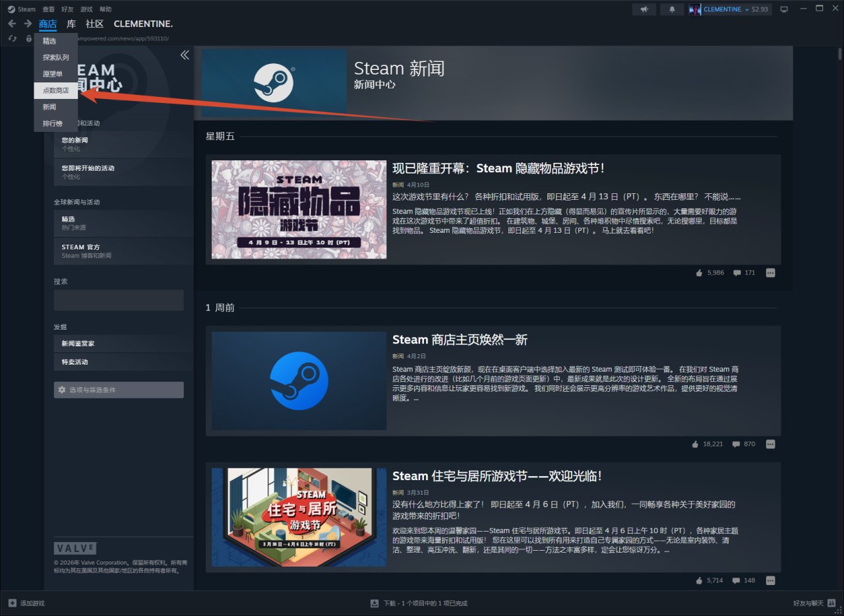Click the blue Steam logo article thumbnail
Image resolution: width=844 pixels, height=616 pixels.
[299, 381]
